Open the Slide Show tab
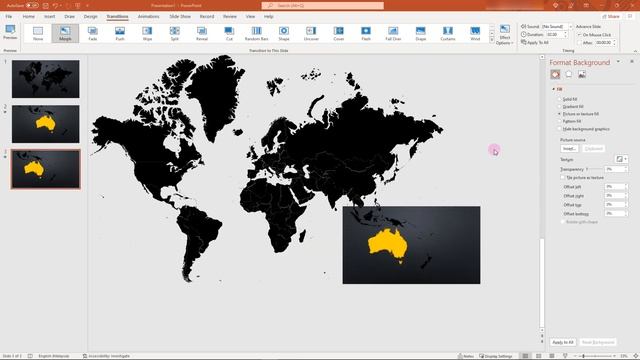The image size is (640, 360). pyautogui.click(x=180, y=16)
